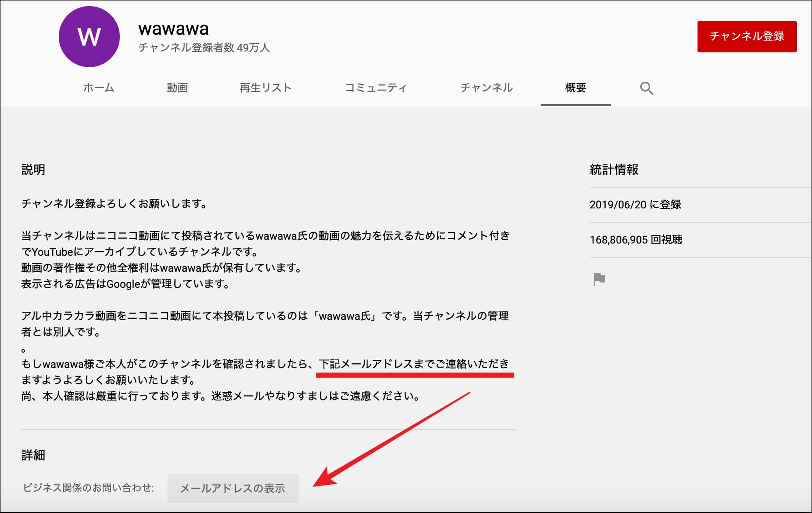This screenshot has width=812, height=513.
Task: Click the channel name wawawa
Action: click(x=174, y=29)
